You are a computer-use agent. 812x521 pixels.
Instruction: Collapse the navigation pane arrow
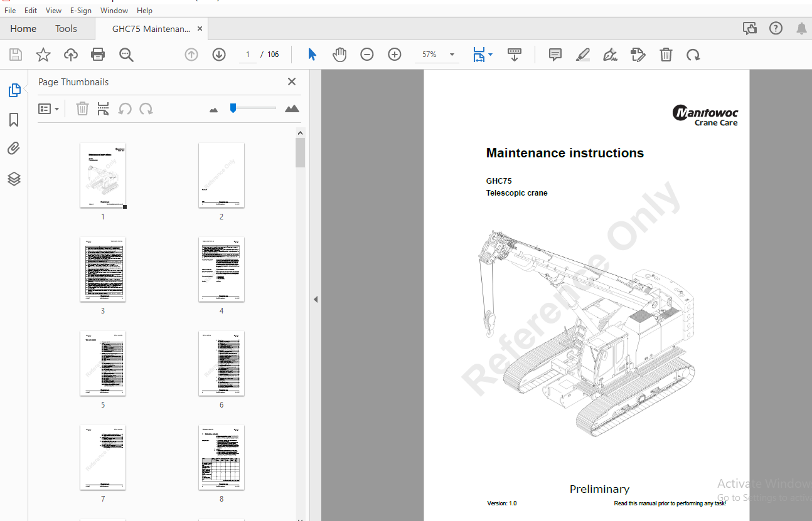[x=316, y=300]
